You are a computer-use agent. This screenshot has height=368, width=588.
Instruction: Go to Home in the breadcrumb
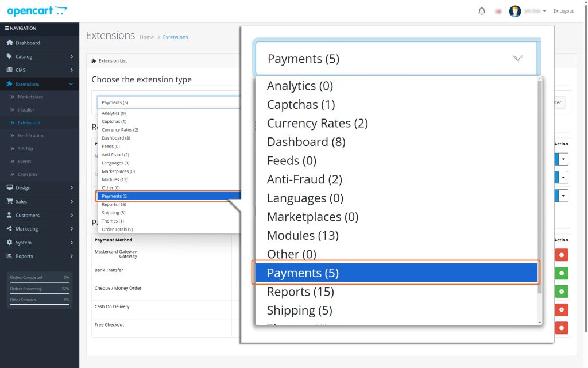[x=146, y=37]
